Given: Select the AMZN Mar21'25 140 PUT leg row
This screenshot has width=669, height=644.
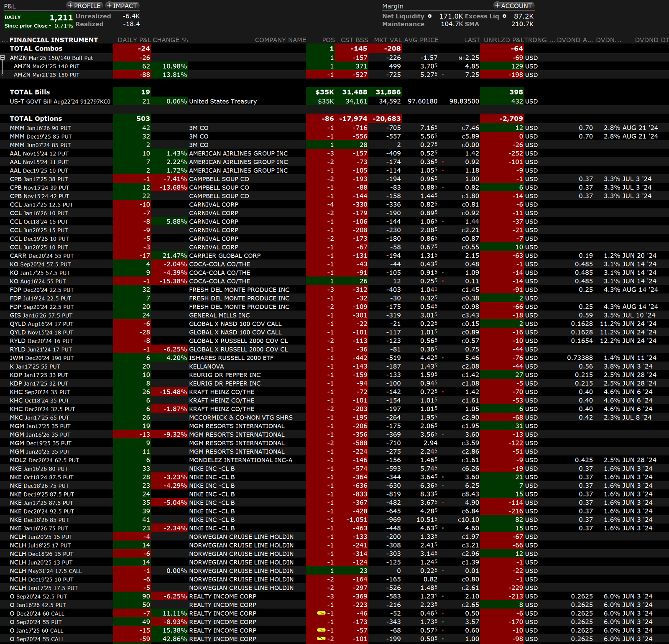Looking at the screenshot, I should coord(46,66).
